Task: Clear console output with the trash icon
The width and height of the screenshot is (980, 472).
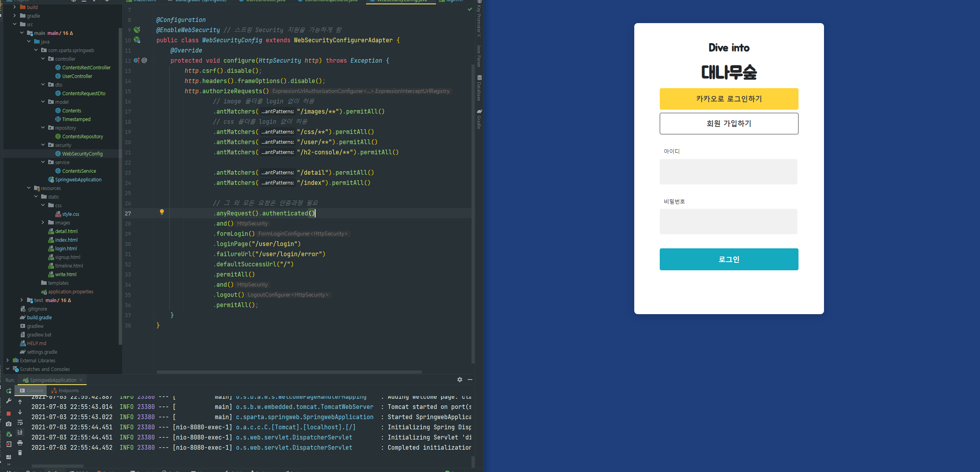Action: click(20, 453)
